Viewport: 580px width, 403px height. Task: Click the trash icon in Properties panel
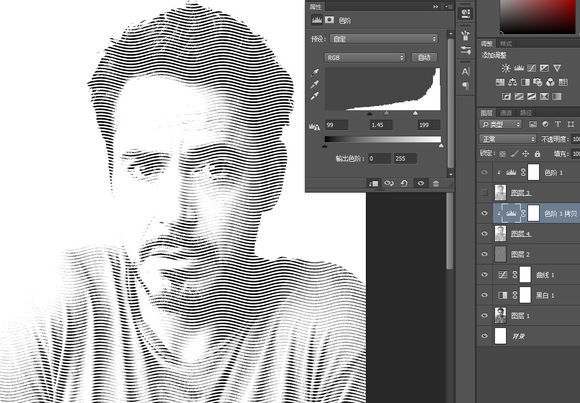pyautogui.click(x=436, y=184)
